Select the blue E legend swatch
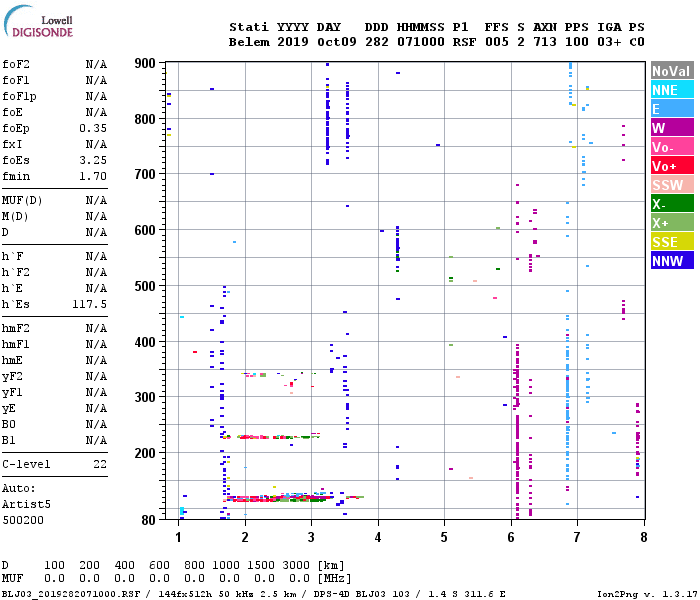This screenshot has width=700, height=600. [672, 109]
